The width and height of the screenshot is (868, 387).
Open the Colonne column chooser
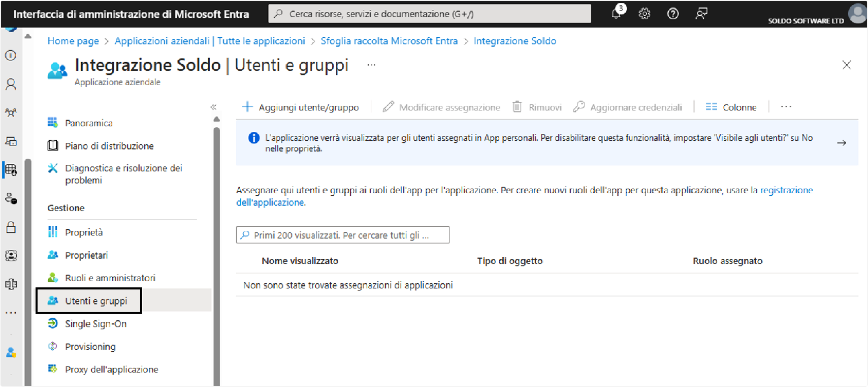(x=731, y=107)
